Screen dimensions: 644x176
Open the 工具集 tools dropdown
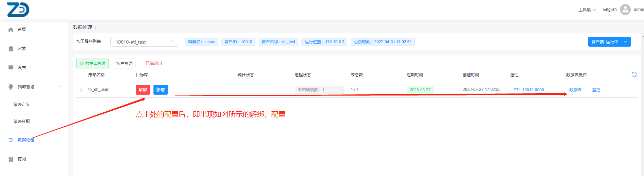(587, 10)
